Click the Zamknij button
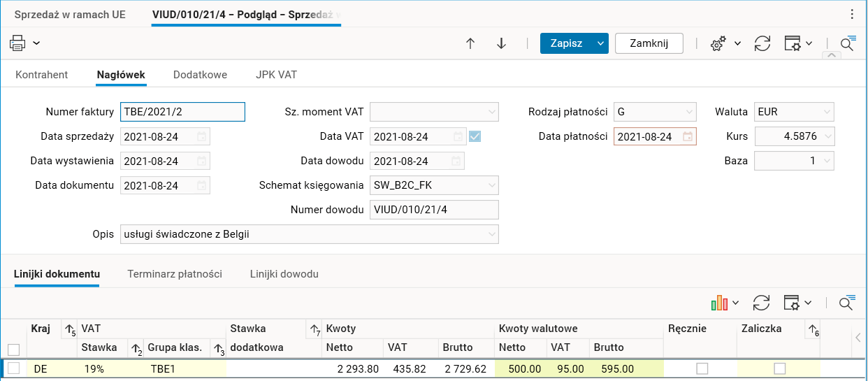The image size is (868, 381). [x=649, y=43]
